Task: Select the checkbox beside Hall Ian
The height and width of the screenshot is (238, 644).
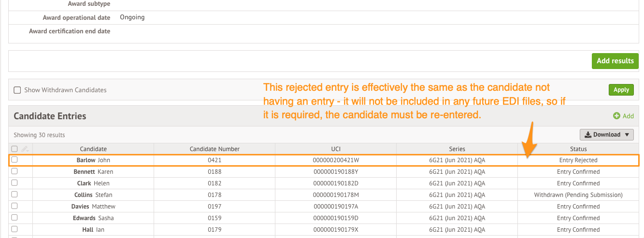Action: (x=14, y=229)
